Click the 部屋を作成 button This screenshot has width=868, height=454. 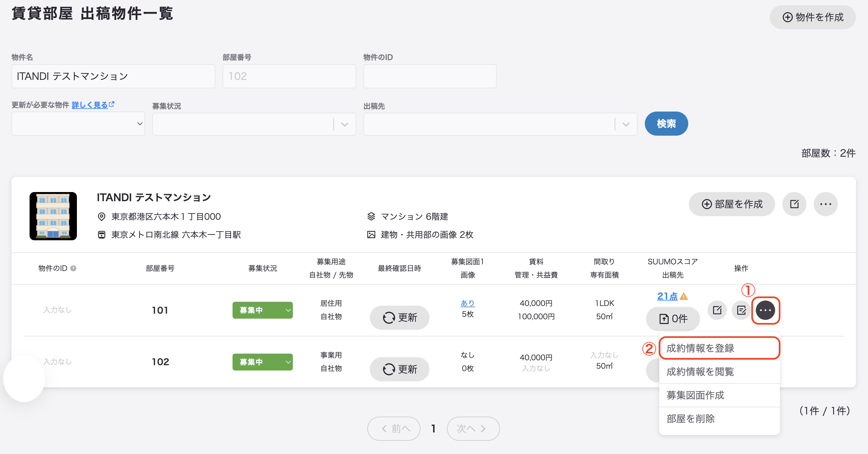(732, 204)
